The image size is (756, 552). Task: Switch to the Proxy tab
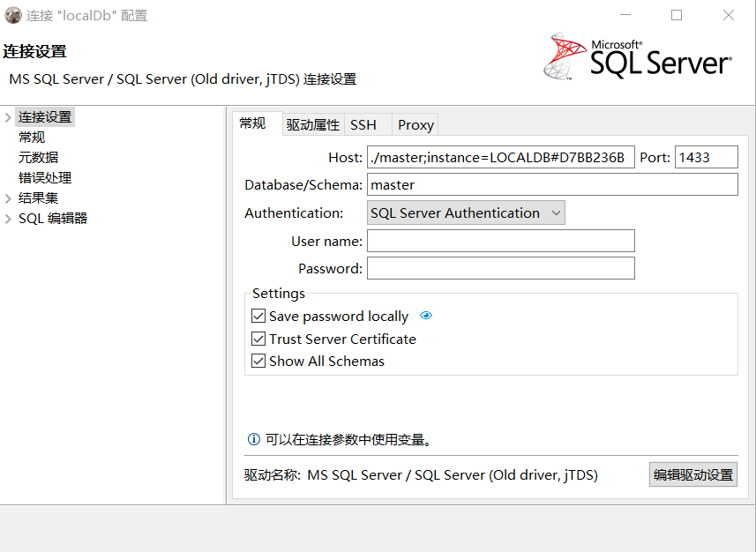point(415,124)
